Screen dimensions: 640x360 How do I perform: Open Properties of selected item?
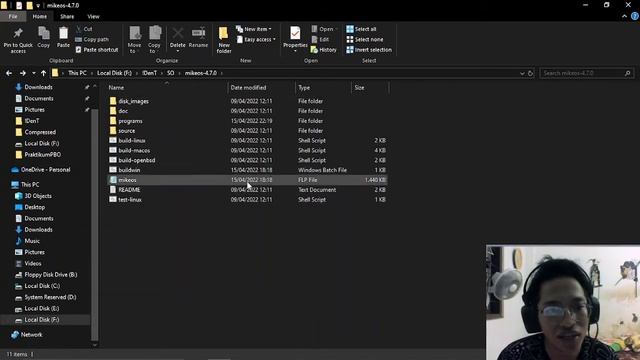295,40
